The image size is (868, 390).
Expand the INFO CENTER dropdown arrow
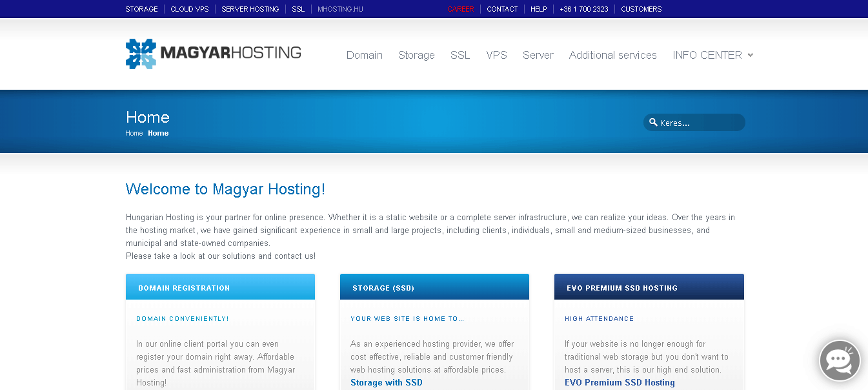click(751, 55)
